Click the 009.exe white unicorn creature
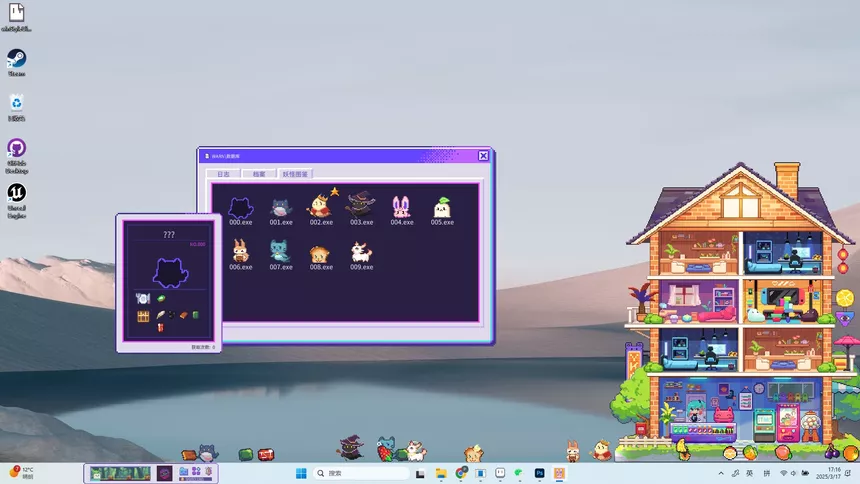The height and width of the screenshot is (484, 860). pos(361,252)
